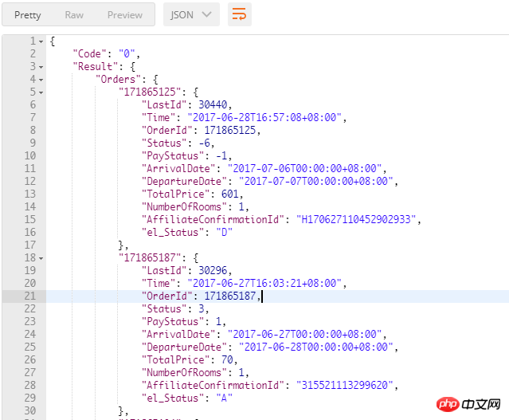Click Time value 2017-06-28T16:57:08+08:00
This screenshot has height=420, width=509.
click(x=264, y=117)
